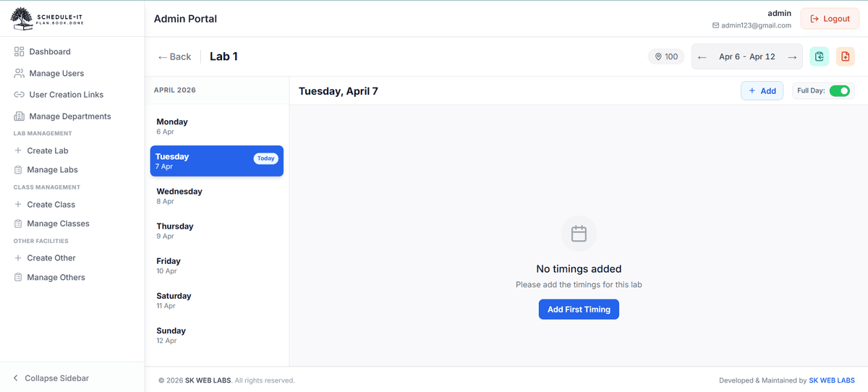
Task: Log out using the Logout button
Action: point(829,19)
